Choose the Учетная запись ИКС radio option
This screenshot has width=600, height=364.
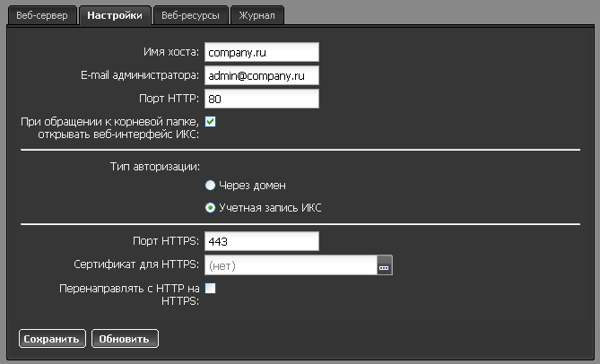pyautogui.click(x=210, y=208)
